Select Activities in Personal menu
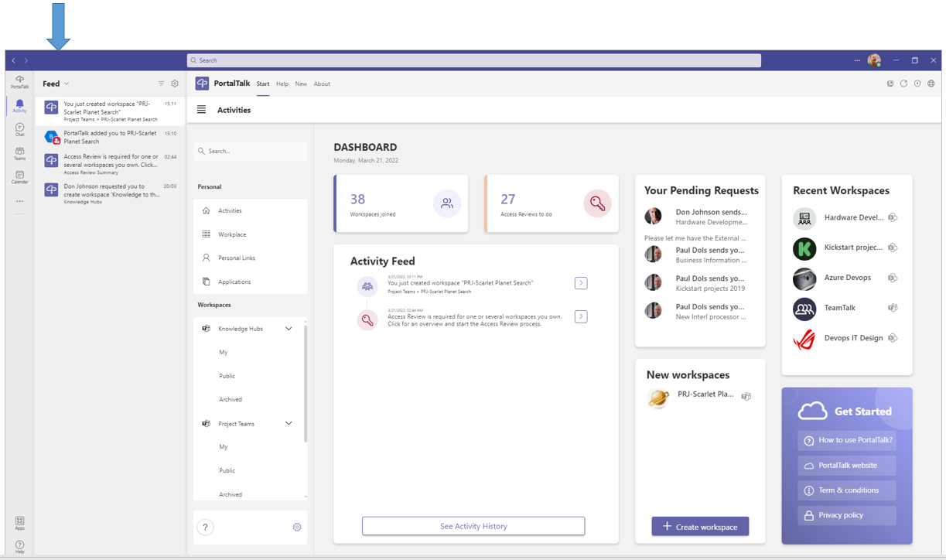The width and height of the screenshot is (946, 560). click(250, 210)
